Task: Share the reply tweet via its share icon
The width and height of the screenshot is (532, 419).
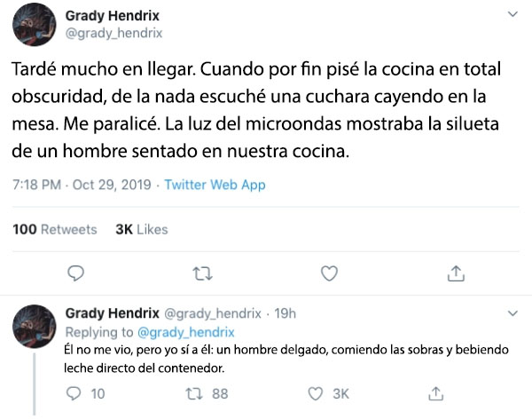Action: [436, 393]
